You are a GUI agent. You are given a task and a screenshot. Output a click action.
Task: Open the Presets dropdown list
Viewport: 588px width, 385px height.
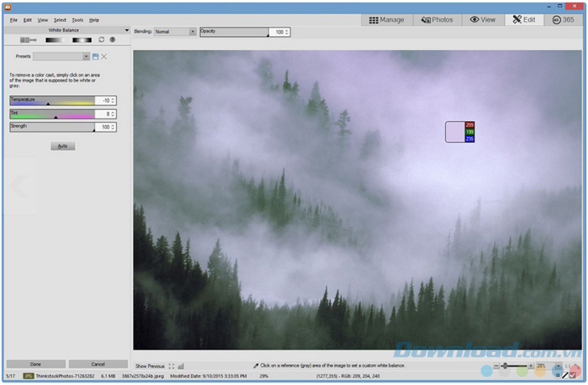click(x=85, y=56)
